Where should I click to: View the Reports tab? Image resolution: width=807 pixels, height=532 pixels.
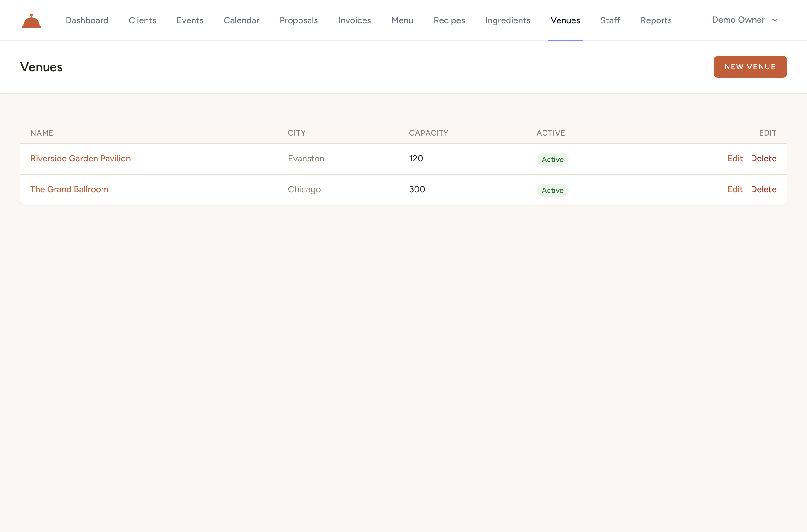point(656,20)
